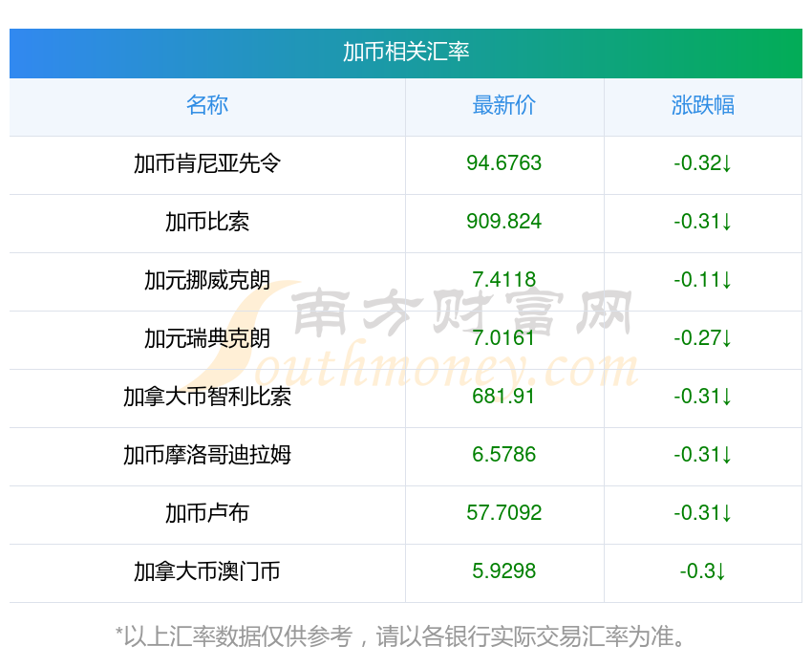This screenshot has width=812, height=667.
Task: Click the disclaimer note below the table
Action: [400, 636]
